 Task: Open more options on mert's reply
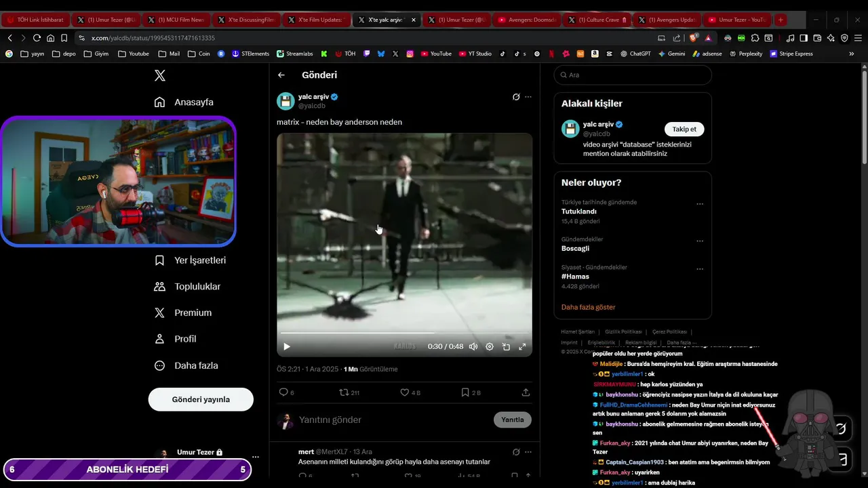pyautogui.click(x=528, y=452)
